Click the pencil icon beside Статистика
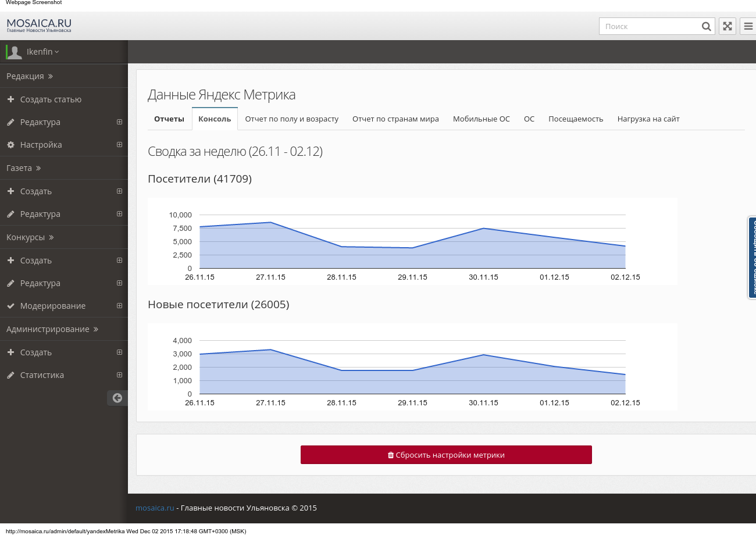The height and width of the screenshot is (535, 756). coord(10,375)
